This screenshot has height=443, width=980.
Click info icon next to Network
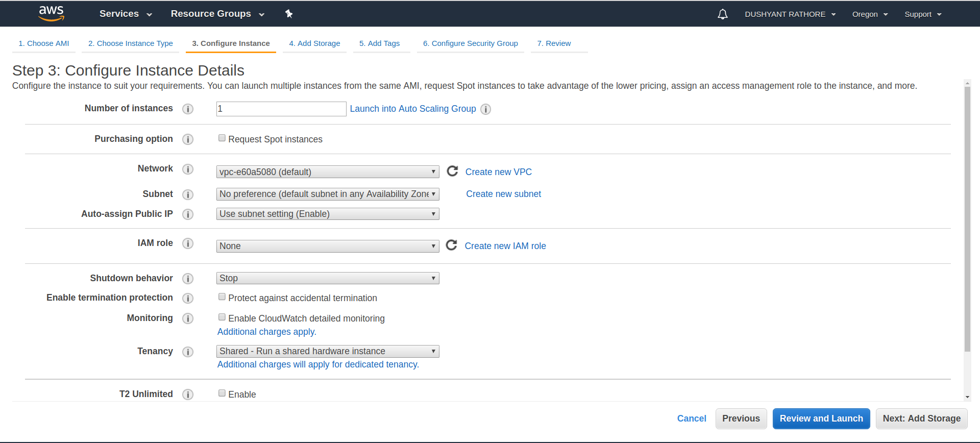pyautogui.click(x=188, y=169)
